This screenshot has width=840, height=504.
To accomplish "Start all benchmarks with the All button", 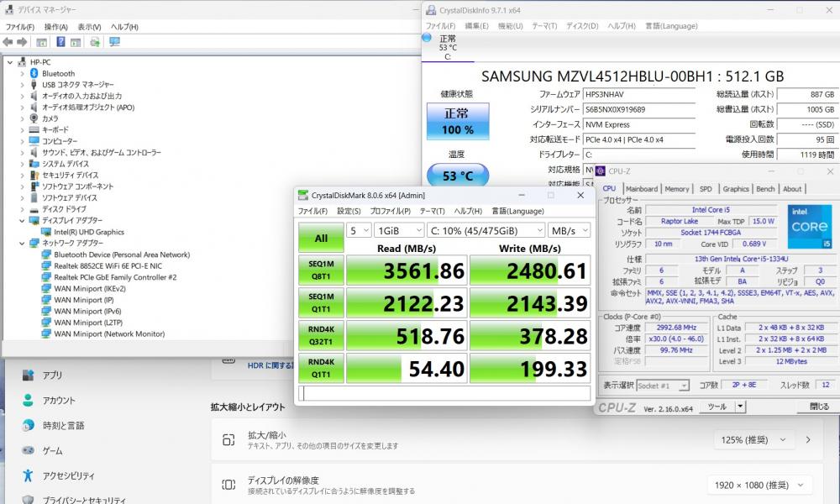I will (321, 238).
